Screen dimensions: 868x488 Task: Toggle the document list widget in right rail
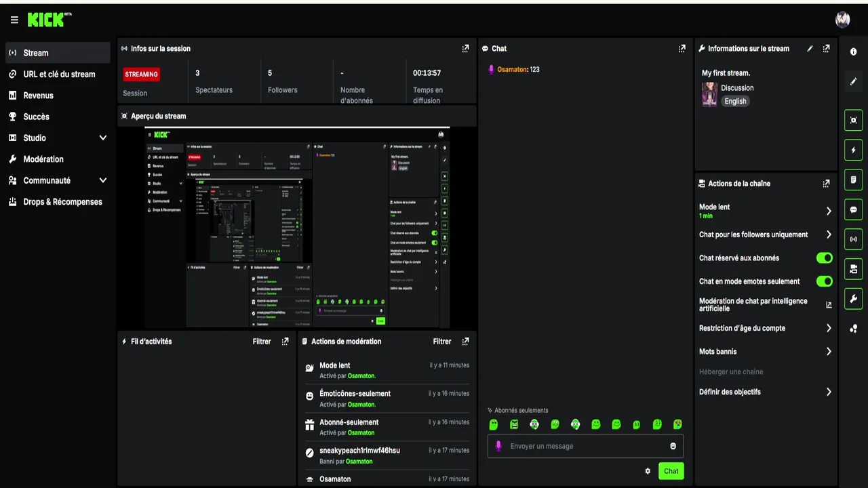(x=853, y=180)
